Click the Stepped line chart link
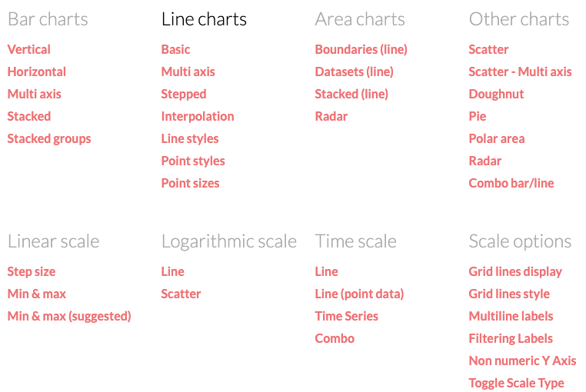The width and height of the screenshot is (586, 392). (184, 95)
